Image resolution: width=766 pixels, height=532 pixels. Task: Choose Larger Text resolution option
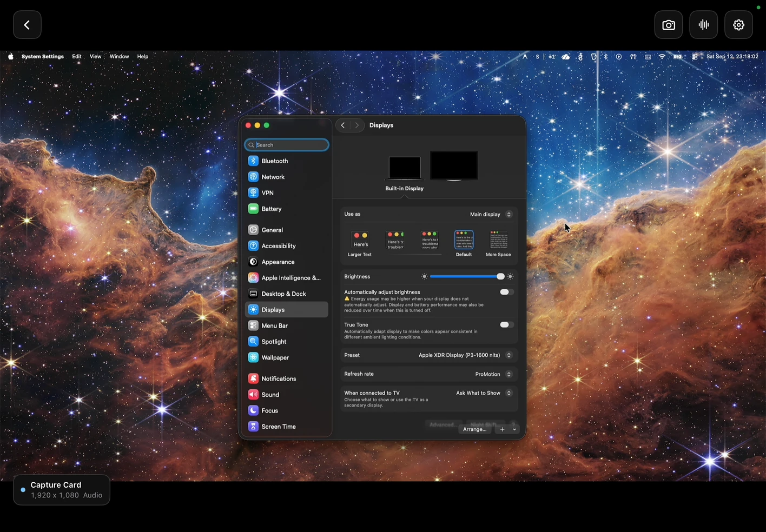pos(360,244)
